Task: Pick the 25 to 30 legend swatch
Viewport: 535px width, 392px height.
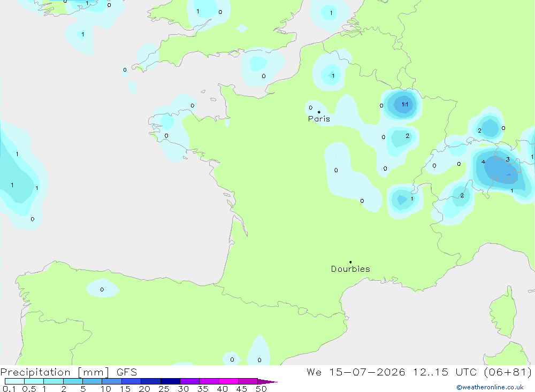Action: pyautogui.click(x=170, y=381)
